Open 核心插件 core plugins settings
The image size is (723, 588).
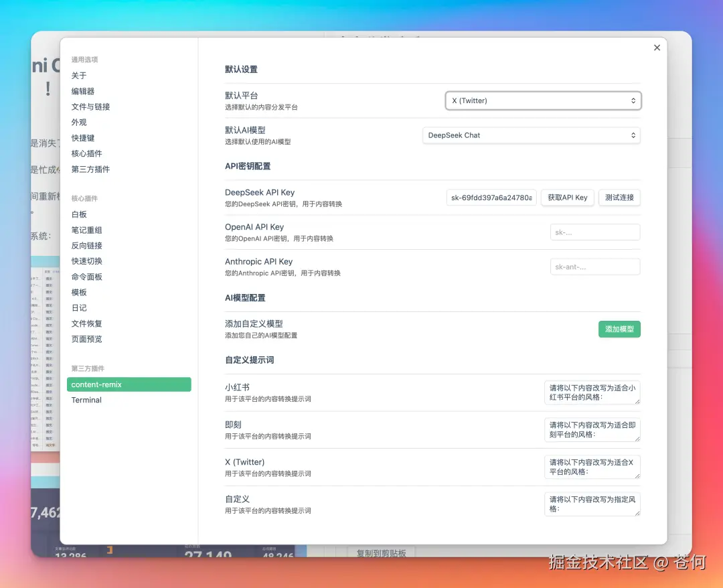[88, 153]
